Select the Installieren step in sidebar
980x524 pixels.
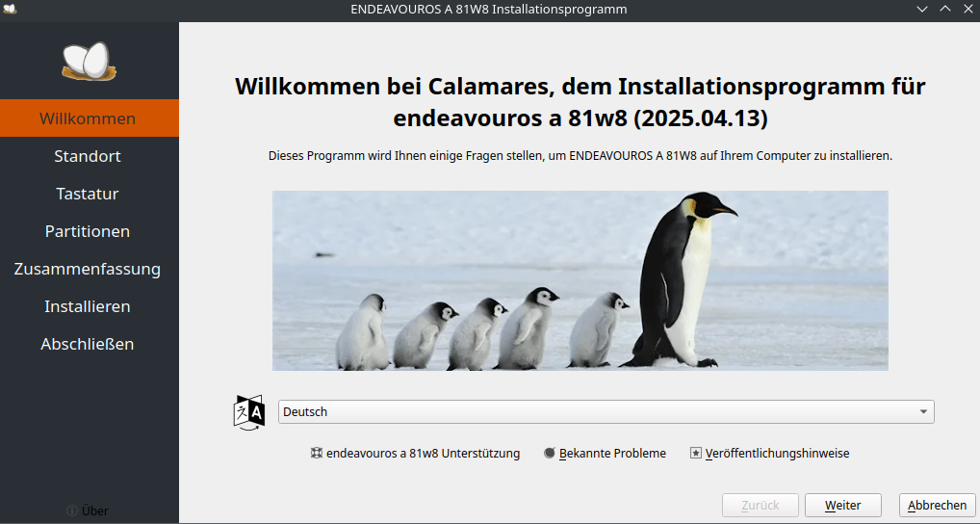[x=90, y=305]
